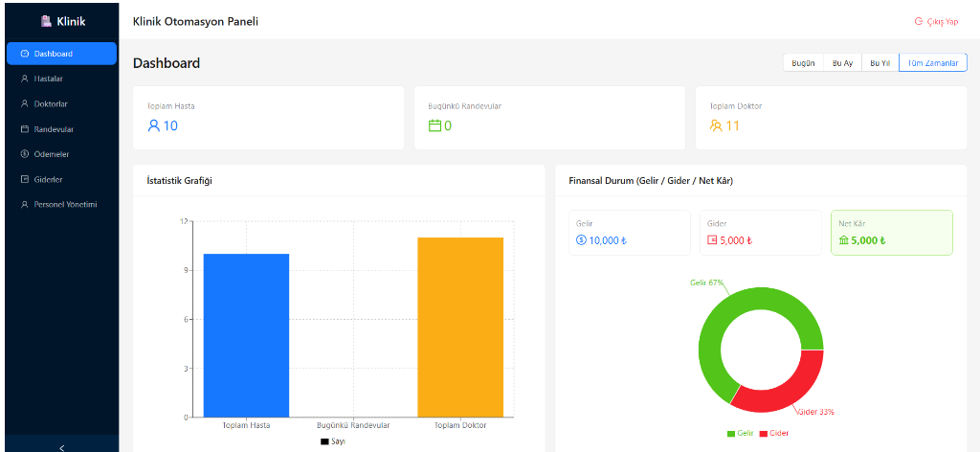Image resolution: width=980 pixels, height=452 pixels.
Task: Select the Bugün time filter
Action: pyautogui.click(x=804, y=63)
